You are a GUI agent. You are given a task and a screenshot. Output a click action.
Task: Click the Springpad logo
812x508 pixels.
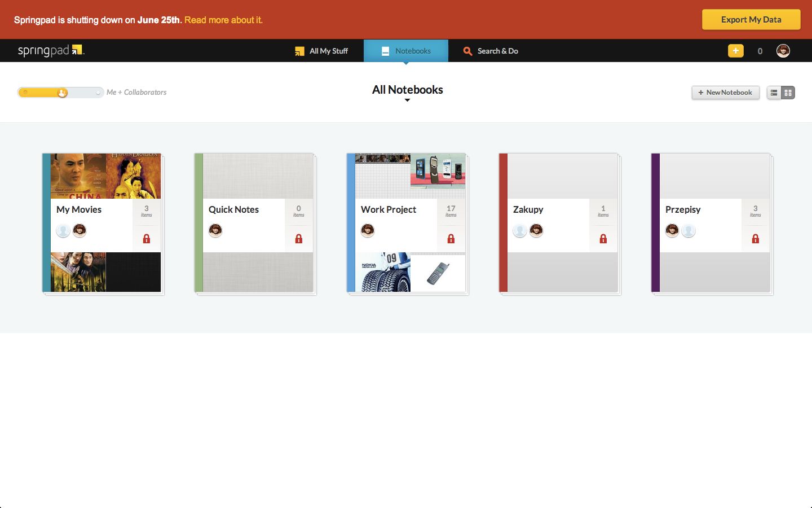coord(51,50)
